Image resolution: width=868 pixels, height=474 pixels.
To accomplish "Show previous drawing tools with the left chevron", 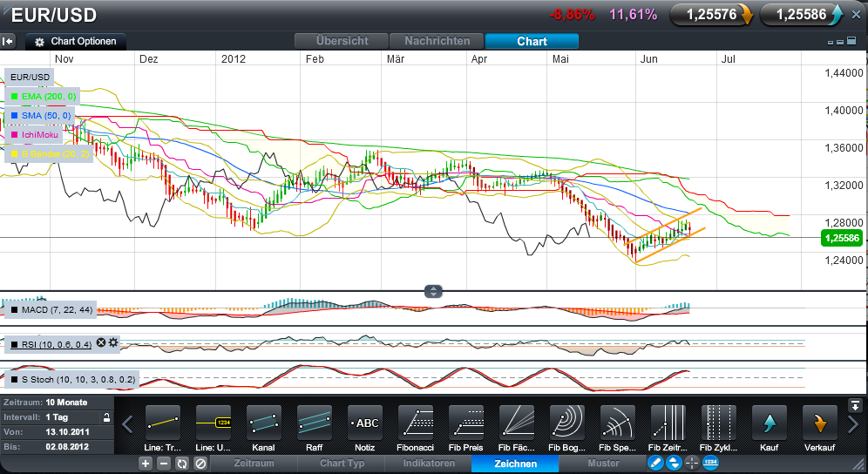I will (x=128, y=424).
